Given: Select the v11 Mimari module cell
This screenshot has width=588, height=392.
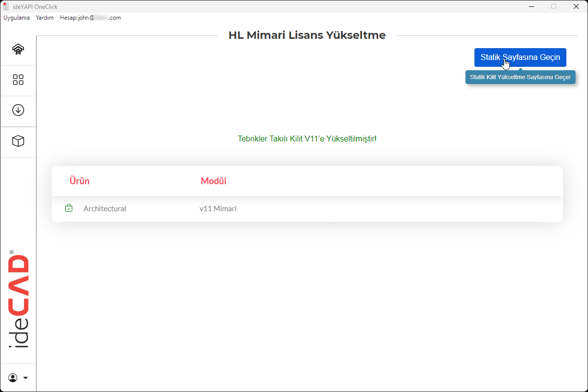Looking at the screenshot, I should 218,209.
